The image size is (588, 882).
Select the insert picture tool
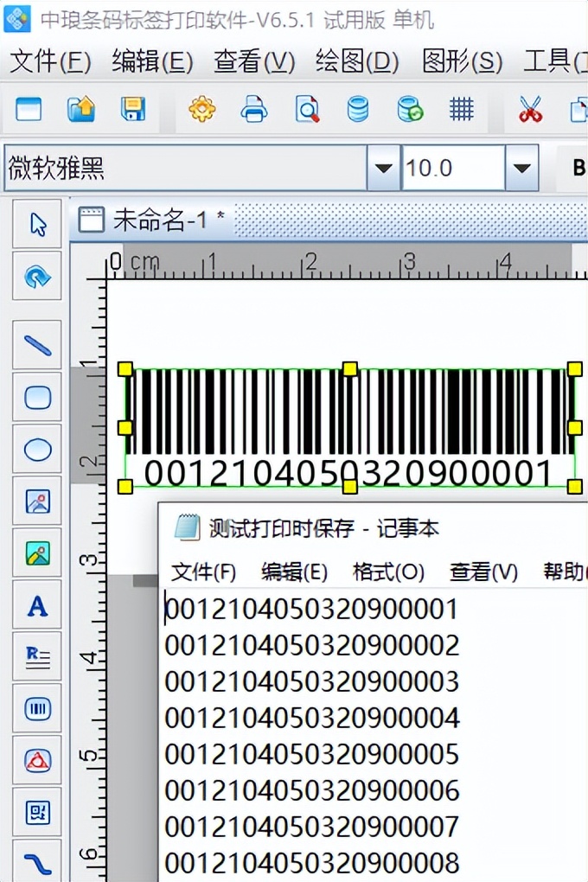(x=37, y=553)
